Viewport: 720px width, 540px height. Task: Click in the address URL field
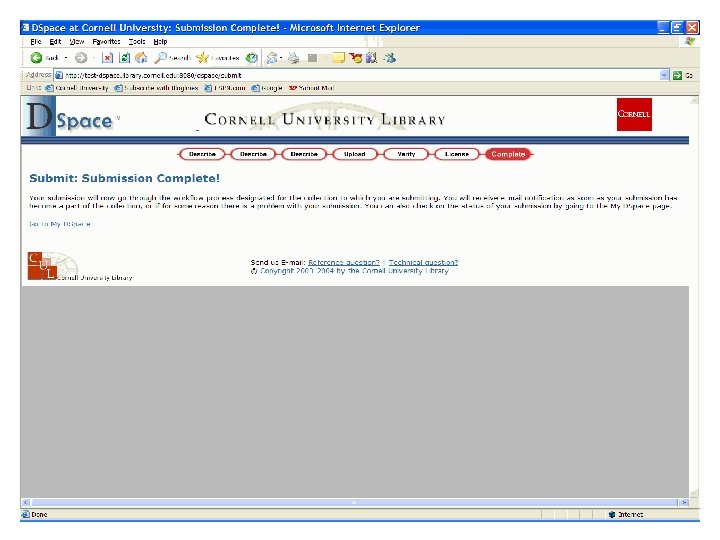[x=361, y=75]
